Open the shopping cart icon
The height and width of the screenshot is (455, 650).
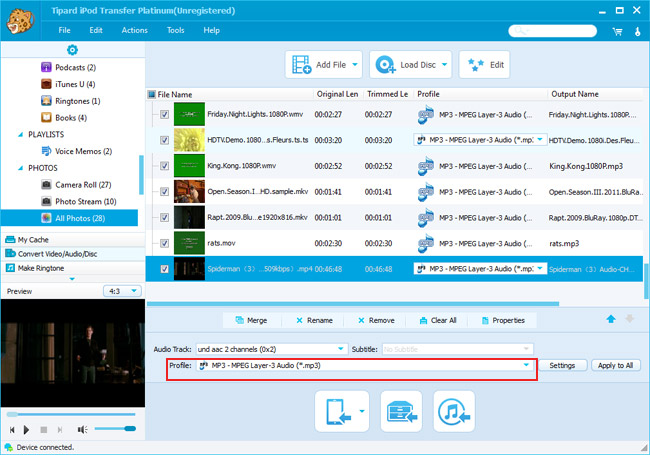click(x=617, y=31)
